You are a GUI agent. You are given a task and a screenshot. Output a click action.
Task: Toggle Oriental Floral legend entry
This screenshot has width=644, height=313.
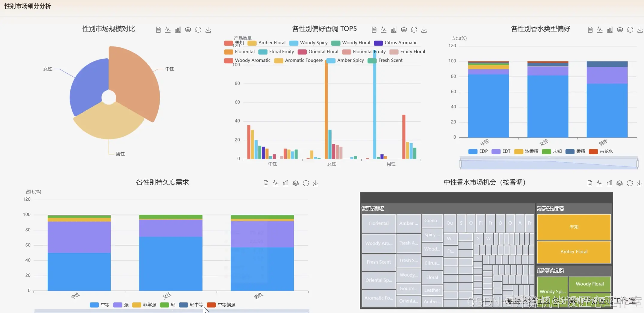[x=318, y=52]
